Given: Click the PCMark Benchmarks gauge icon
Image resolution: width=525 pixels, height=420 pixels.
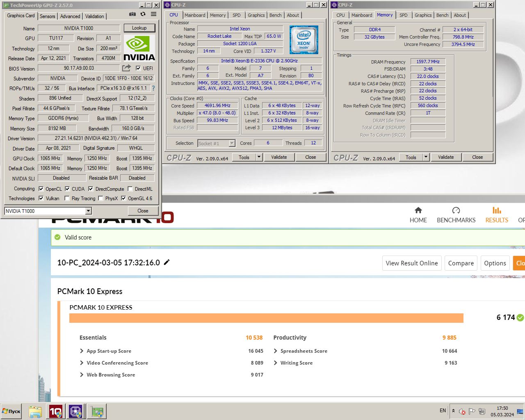Looking at the screenshot, I should pyautogui.click(x=456, y=210).
